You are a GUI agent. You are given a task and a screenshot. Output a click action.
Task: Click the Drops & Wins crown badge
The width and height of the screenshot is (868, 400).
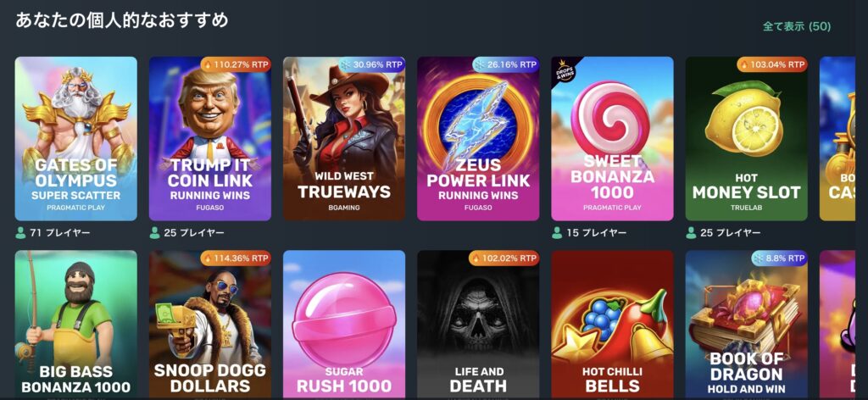coord(564,71)
